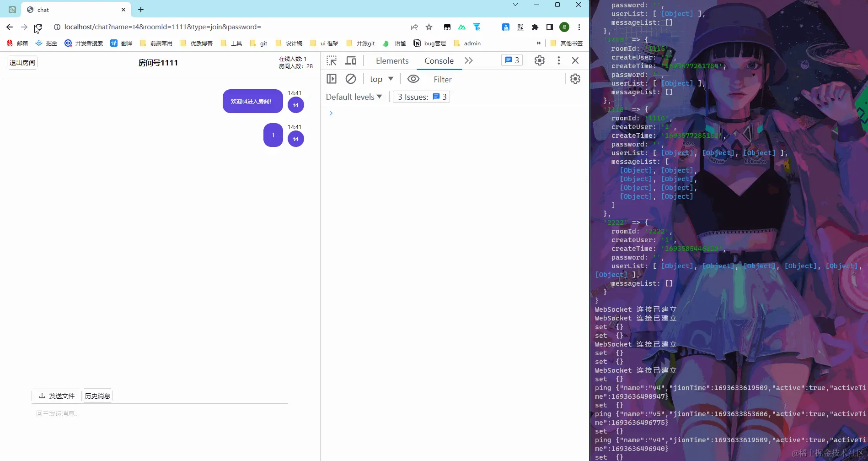Open the admin bookmark folder
Image resolution: width=868 pixels, height=461 pixels.
467,43
